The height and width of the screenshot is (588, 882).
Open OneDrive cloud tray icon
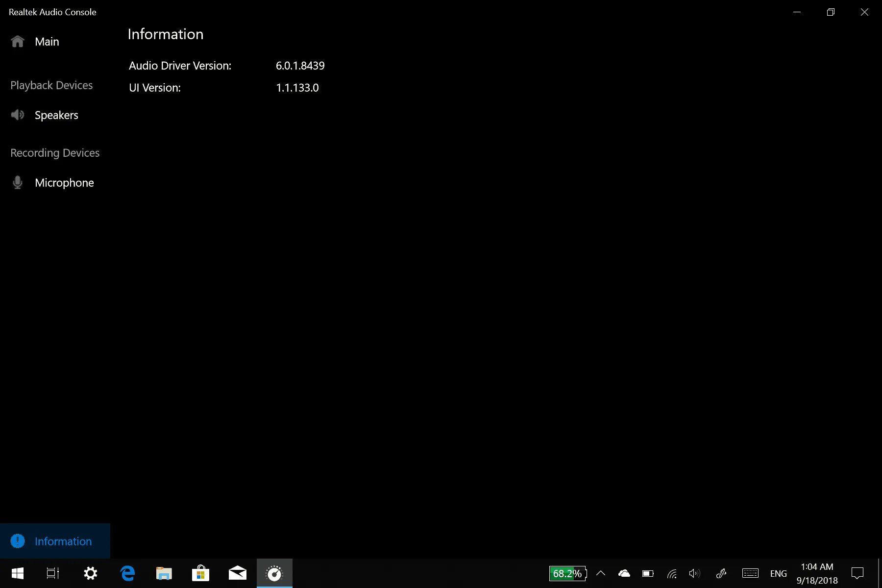coord(624,573)
